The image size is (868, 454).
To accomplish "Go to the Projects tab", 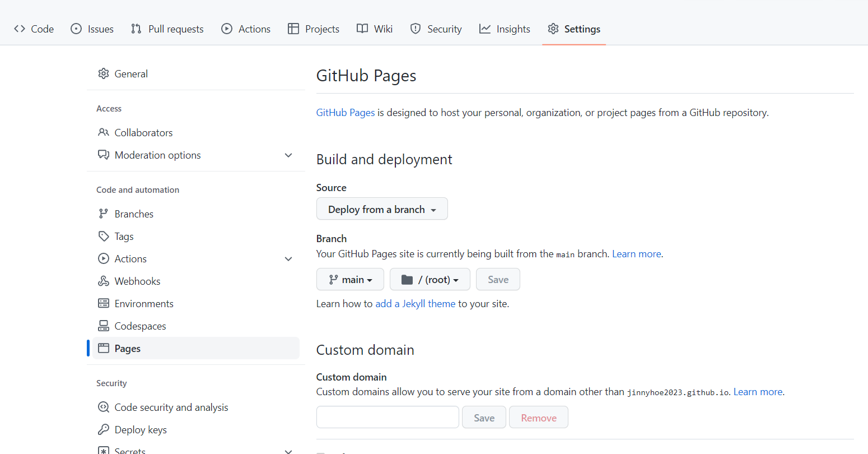I will coord(314,29).
